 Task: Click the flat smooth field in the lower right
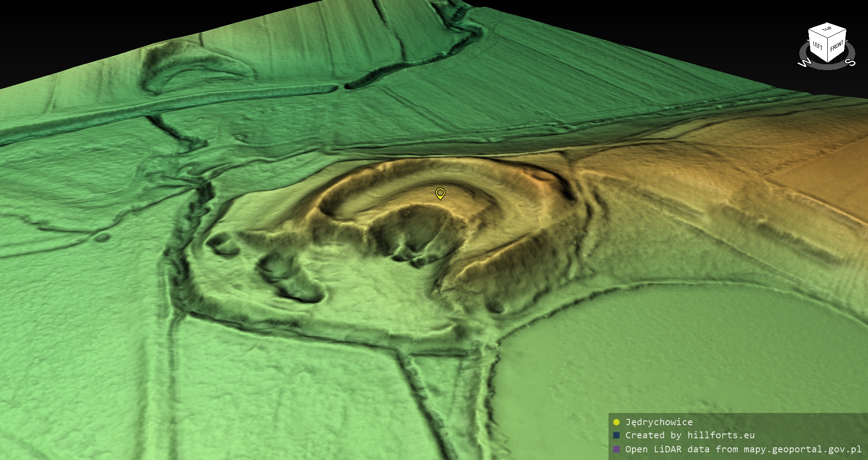click(678, 353)
